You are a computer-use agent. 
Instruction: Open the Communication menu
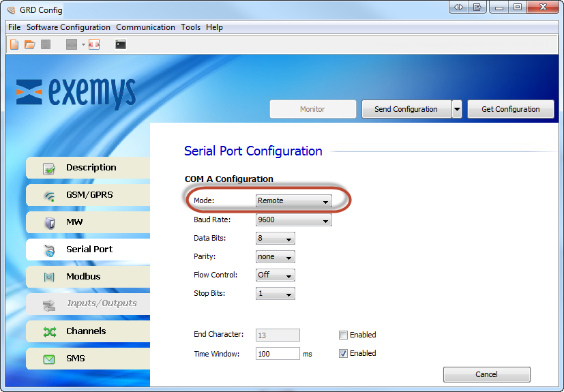point(145,27)
